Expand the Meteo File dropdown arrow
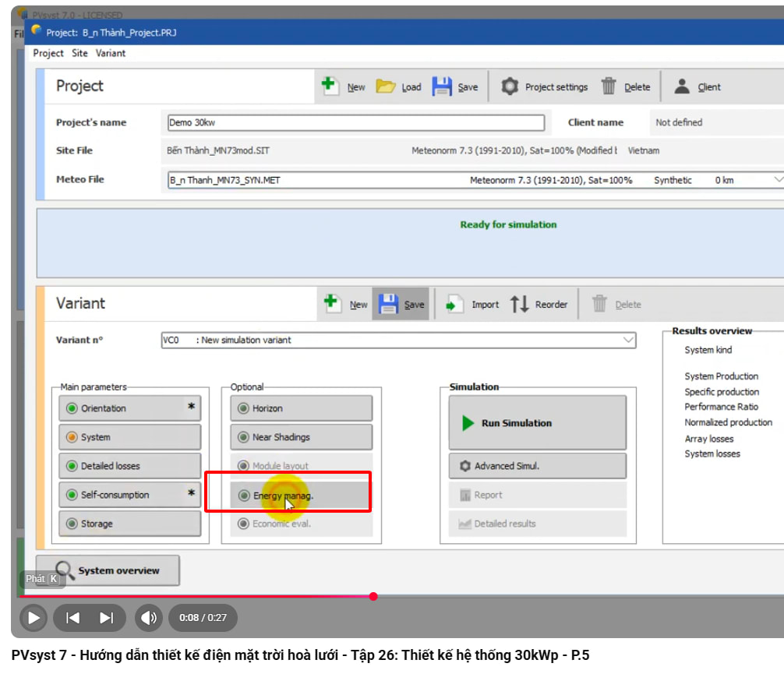 (779, 179)
